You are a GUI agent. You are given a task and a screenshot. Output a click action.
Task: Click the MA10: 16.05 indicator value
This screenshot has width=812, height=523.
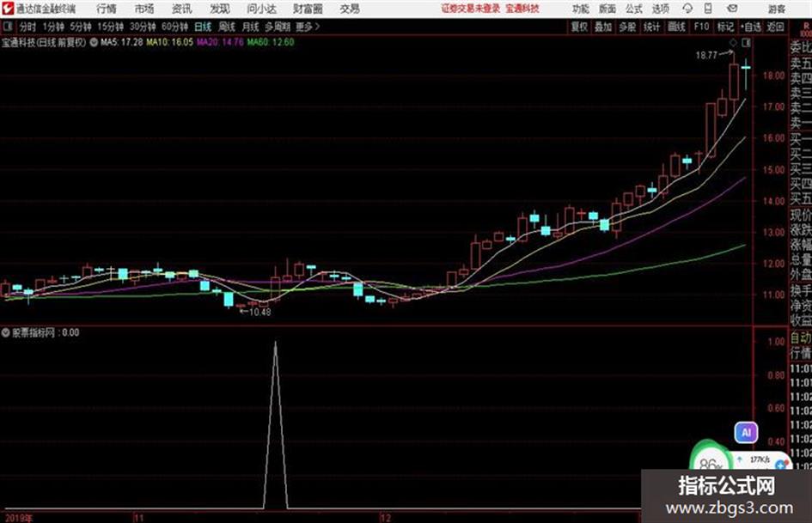(170, 42)
